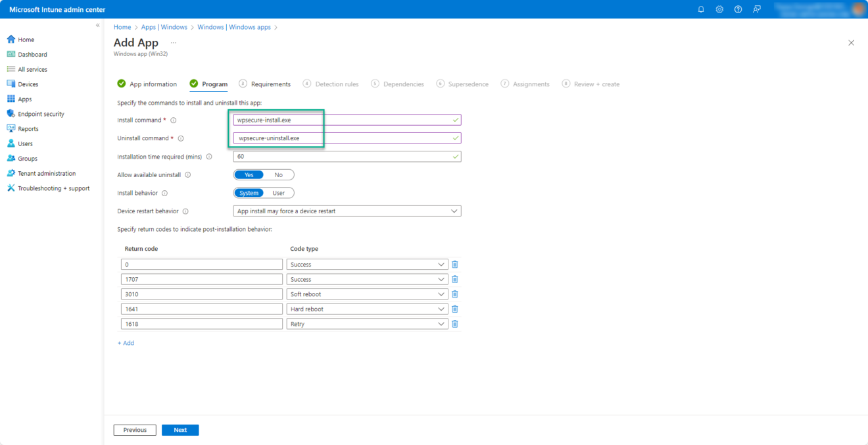This screenshot has height=445, width=868.
Task: Add a new return code row
Action: (126, 343)
